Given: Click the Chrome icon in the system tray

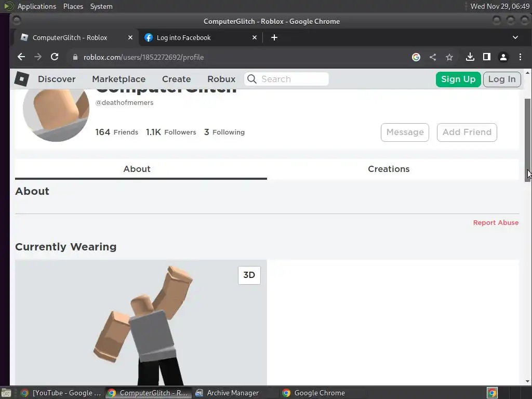Looking at the screenshot, I should coord(492,393).
